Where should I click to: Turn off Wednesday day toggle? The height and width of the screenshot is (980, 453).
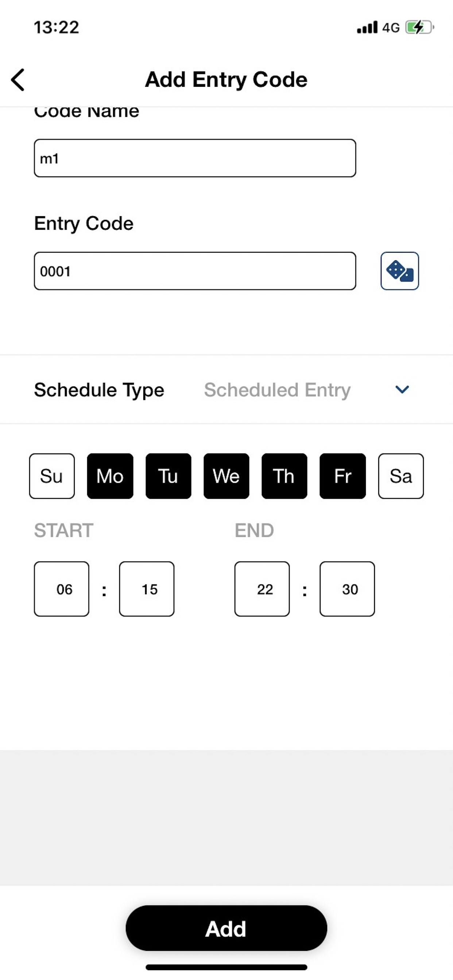click(226, 476)
